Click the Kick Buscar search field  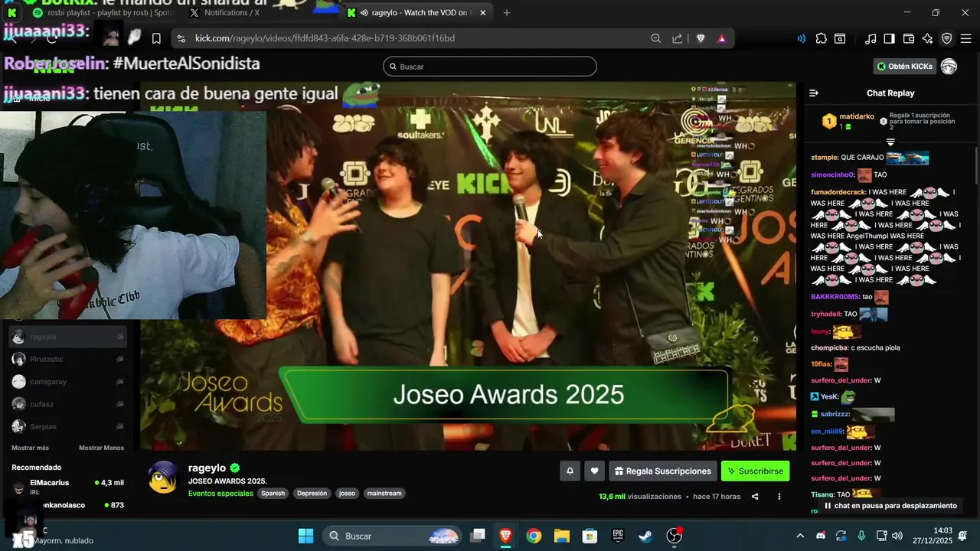(x=490, y=67)
